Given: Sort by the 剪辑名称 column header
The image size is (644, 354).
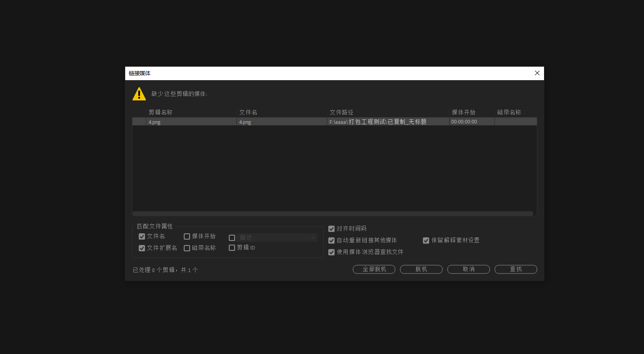Looking at the screenshot, I should tap(191, 112).
